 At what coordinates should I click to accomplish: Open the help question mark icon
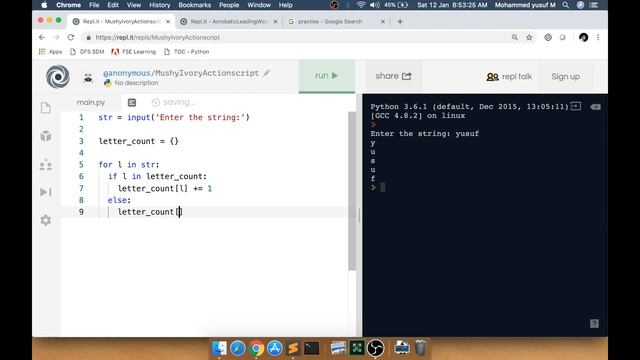(594, 324)
